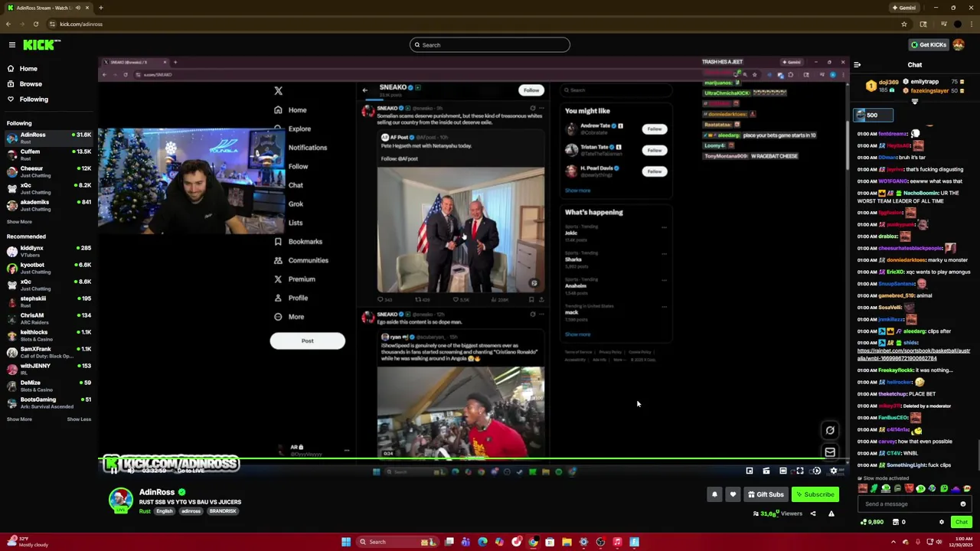Open the user avatar menu top right
The width and height of the screenshot is (980, 551).
[959, 44]
